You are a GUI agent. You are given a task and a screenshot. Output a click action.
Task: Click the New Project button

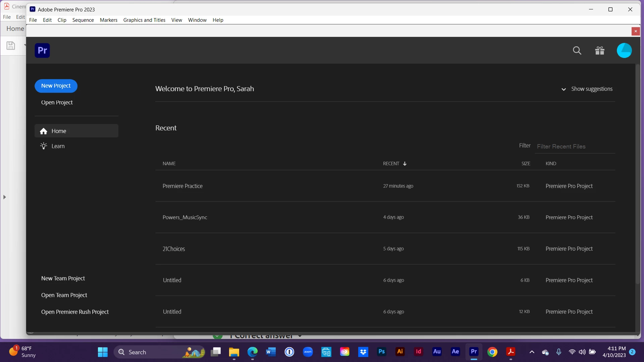[56, 86]
